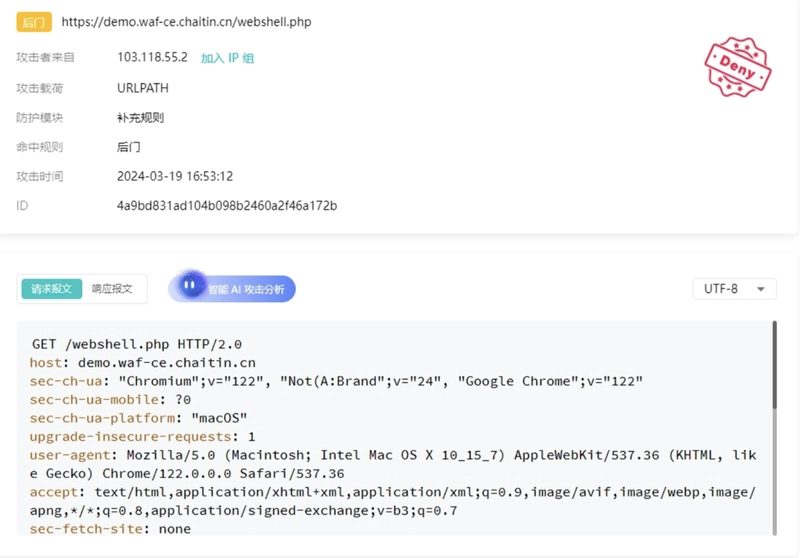The image size is (800, 558).
Task: Click the user-agent header line
Action: click(393, 464)
